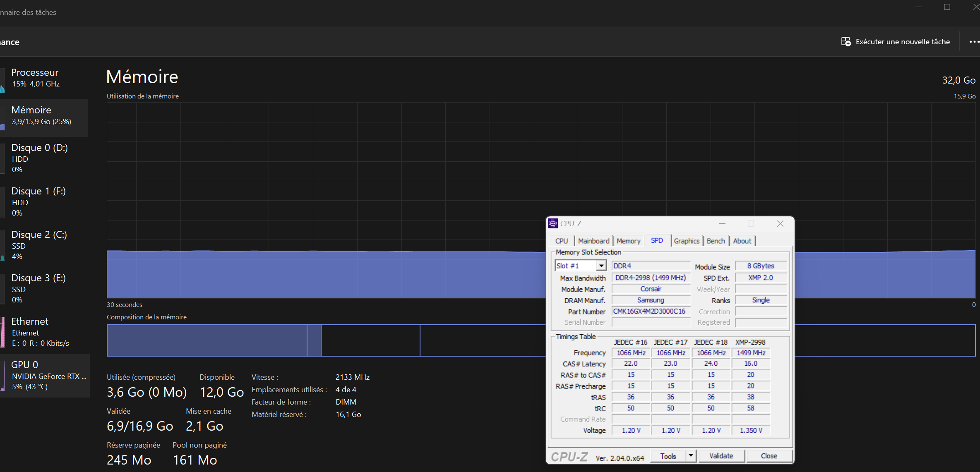
Task: Select Disque 3 (E:) SSD entry
Action: click(x=44, y=288)
